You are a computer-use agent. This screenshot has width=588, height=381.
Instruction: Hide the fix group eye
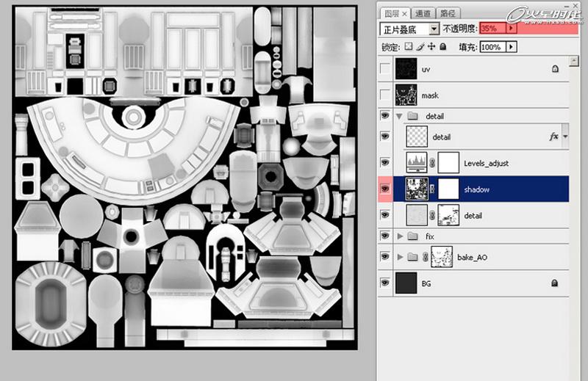(384, 236)
